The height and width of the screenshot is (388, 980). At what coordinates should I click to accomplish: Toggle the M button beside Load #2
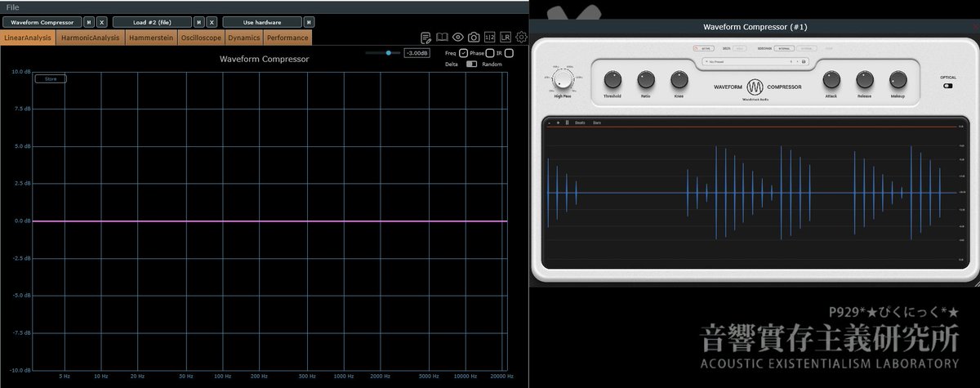(199, 22)
